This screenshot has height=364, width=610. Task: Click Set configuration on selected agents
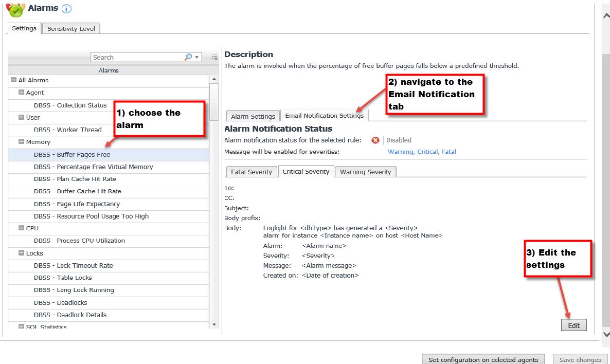point(483,359)
